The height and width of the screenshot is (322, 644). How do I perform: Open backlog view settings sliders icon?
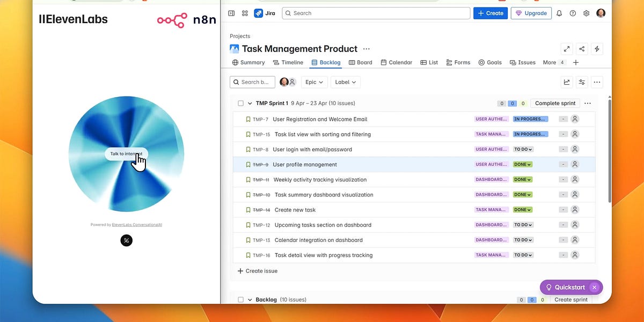point(582,82)
